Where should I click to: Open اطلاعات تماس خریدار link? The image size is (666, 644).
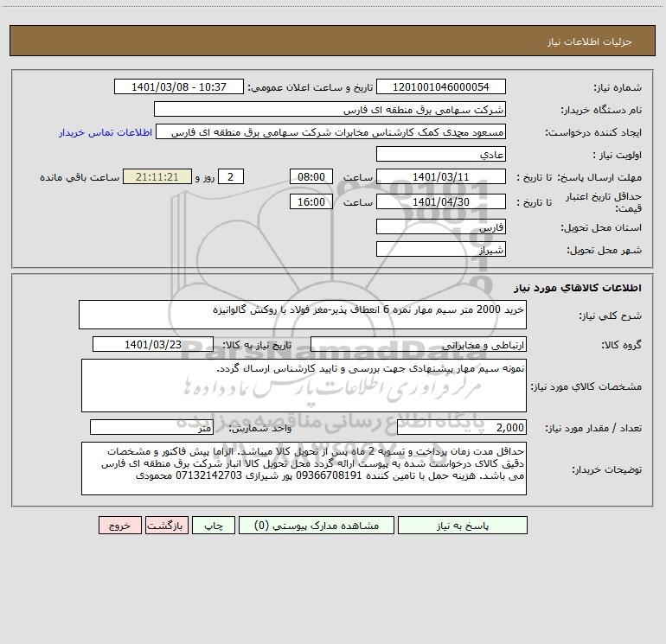[x=106, y=132]
